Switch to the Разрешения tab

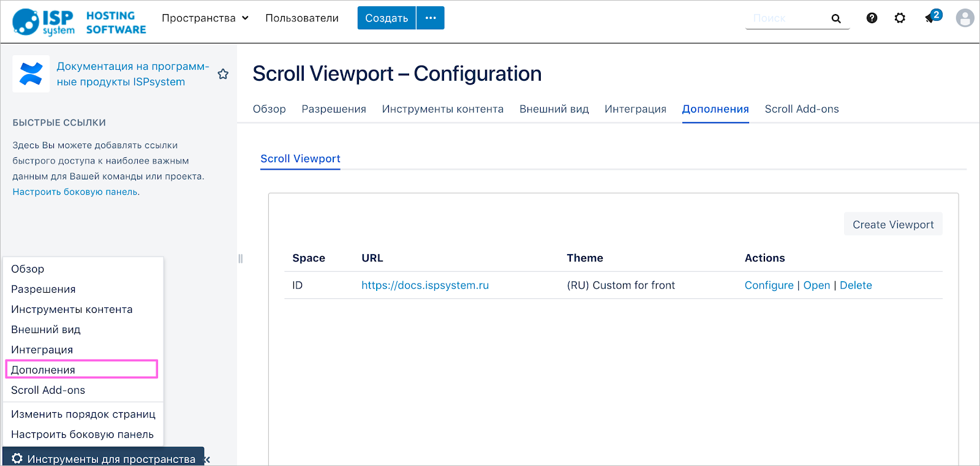[x=334, y=109]
